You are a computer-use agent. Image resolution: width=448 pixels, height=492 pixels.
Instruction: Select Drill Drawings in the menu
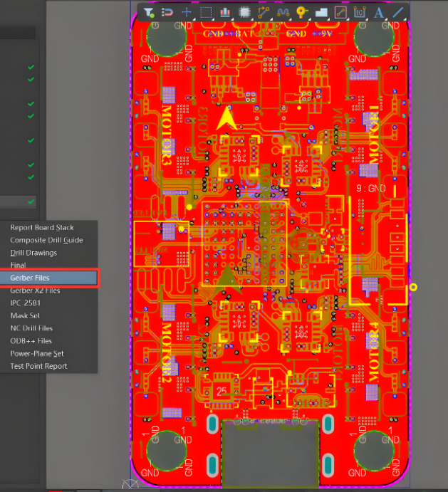[x=33, y=253]
